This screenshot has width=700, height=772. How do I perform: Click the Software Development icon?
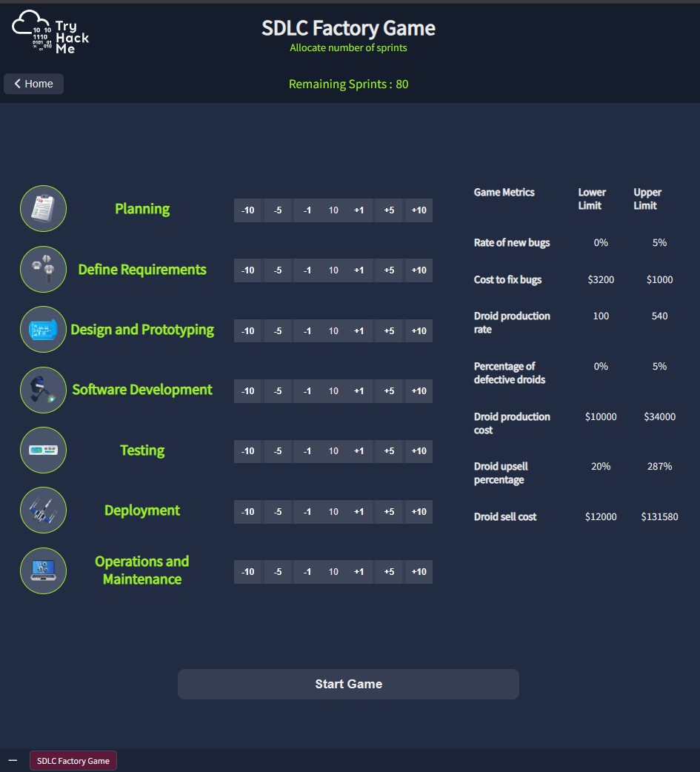(x=43, y=390)
